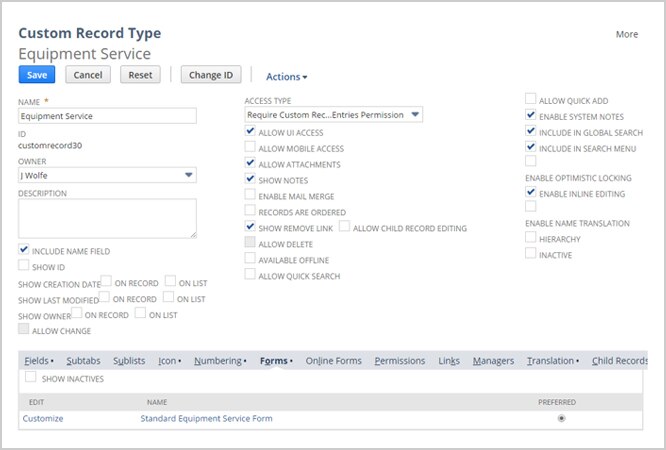Screen dimensions: 666x450
Task: Click the Customize link in the forms list
Action: [43, 419]
